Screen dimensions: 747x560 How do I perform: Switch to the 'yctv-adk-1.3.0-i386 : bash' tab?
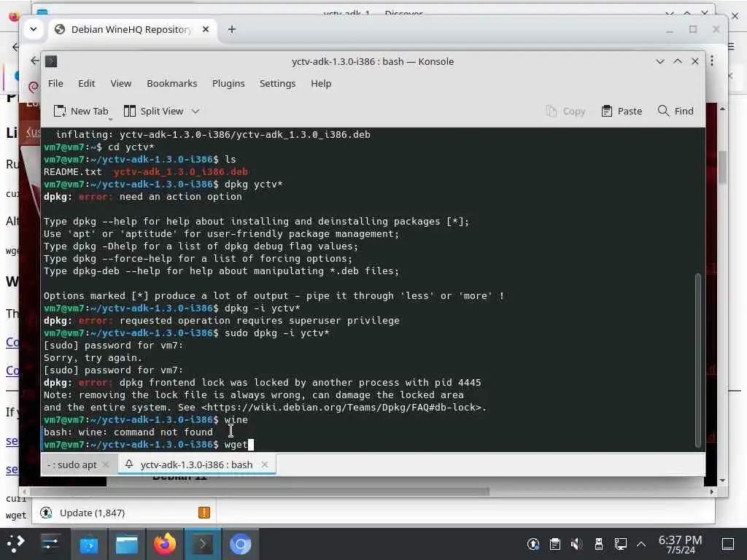pyautogui.click(x=196, y=464)
